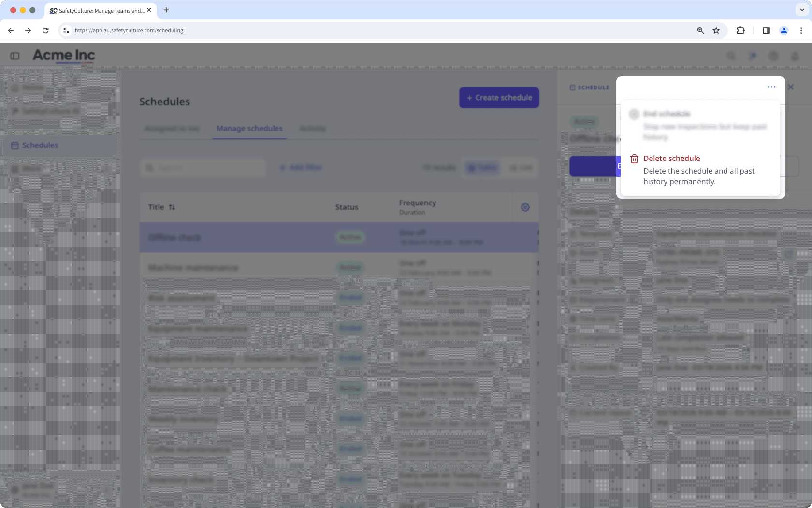Open the browser tab search chevron
The image size is (812, 508).
coord(801,10)
